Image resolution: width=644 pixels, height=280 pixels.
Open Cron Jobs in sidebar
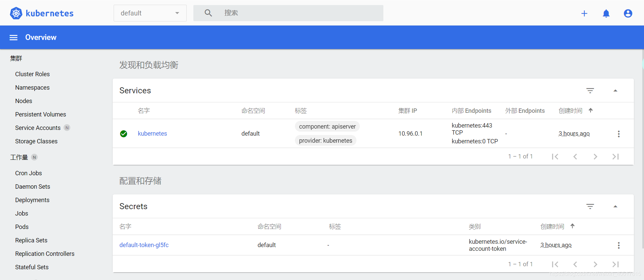point(29,173)
